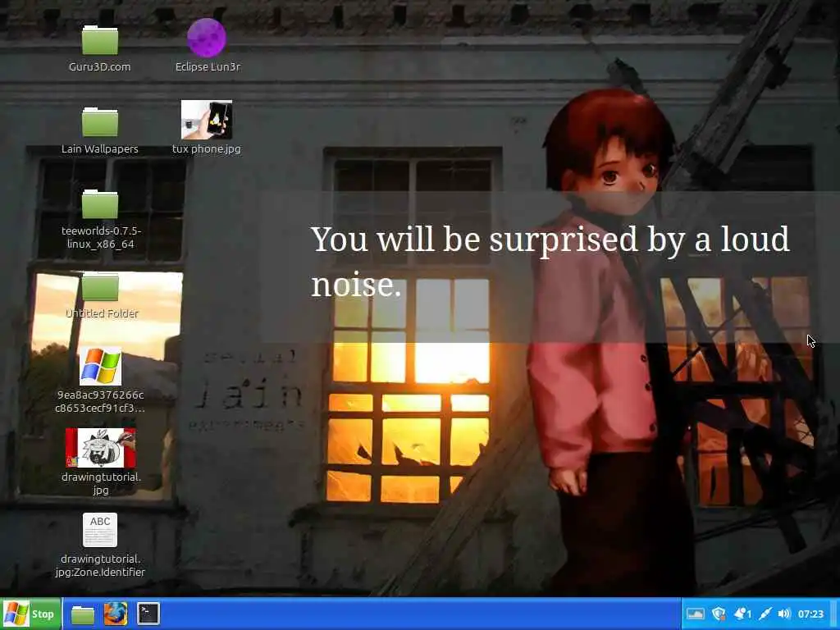Open the volume speaker tray icon
840x630 pixels.
click(x=784, y=614)
